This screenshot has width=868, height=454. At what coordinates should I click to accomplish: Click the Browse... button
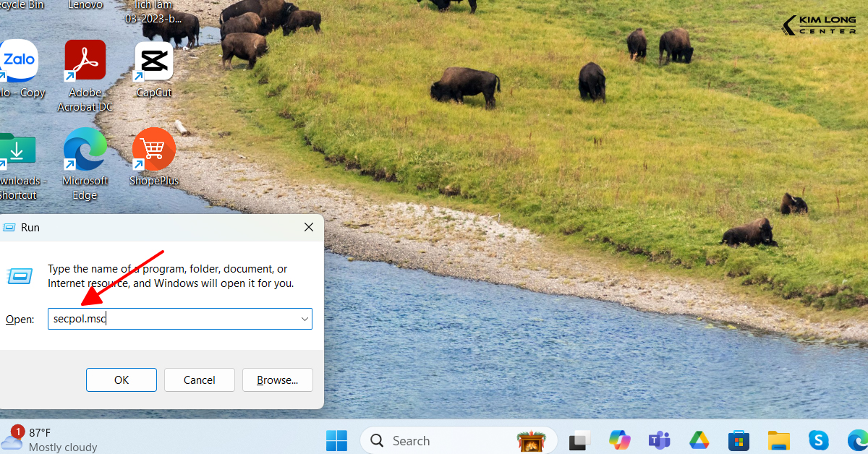click(x=277, y=380)
